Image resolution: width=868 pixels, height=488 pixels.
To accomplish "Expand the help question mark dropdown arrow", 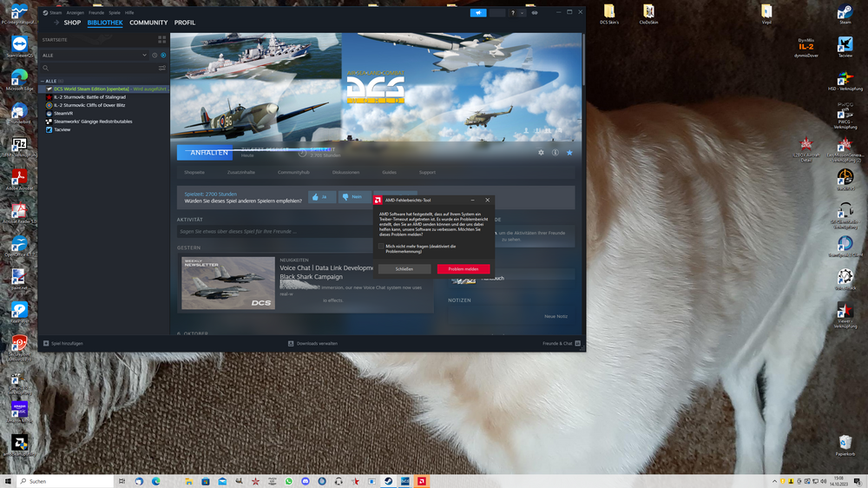I will tap(522, 13).
